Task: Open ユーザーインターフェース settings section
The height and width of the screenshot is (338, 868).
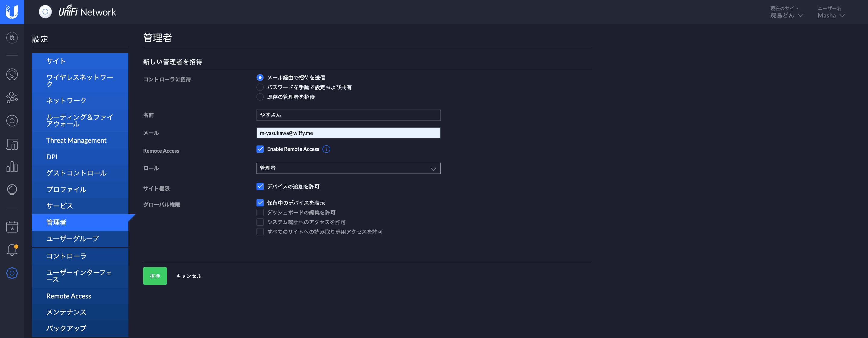Action: (80, 276)
